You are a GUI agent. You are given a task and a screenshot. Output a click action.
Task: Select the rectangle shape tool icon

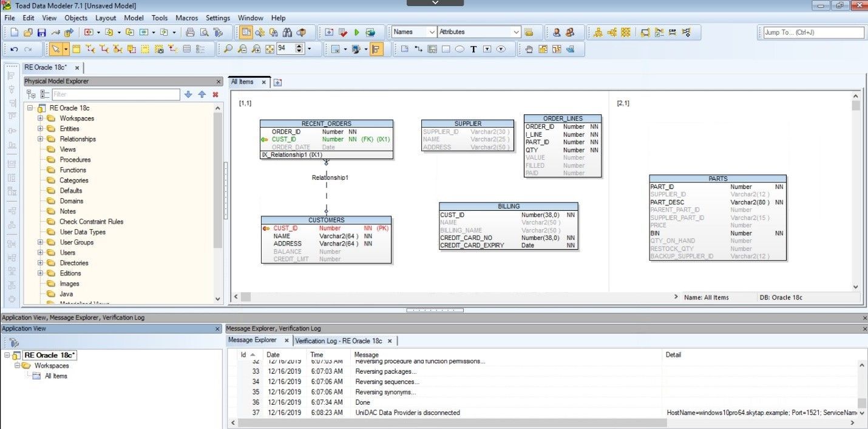click(x=446, y=49)
